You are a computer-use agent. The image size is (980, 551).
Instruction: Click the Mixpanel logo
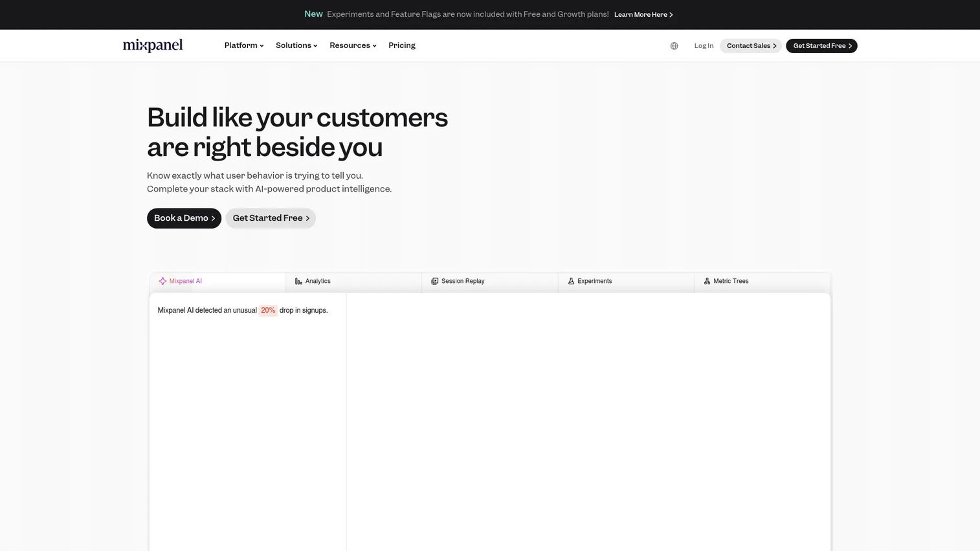[x=153, y=45]
